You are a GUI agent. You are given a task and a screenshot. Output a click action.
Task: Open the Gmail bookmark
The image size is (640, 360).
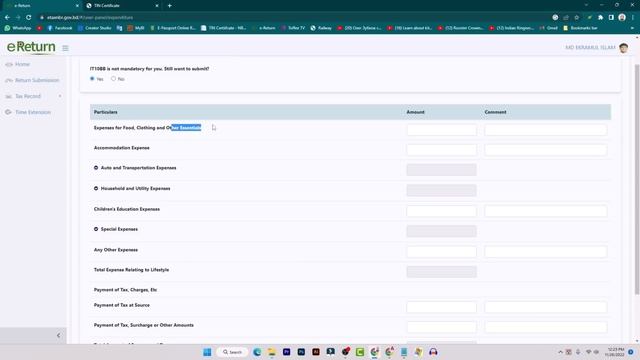pos(549,28)
